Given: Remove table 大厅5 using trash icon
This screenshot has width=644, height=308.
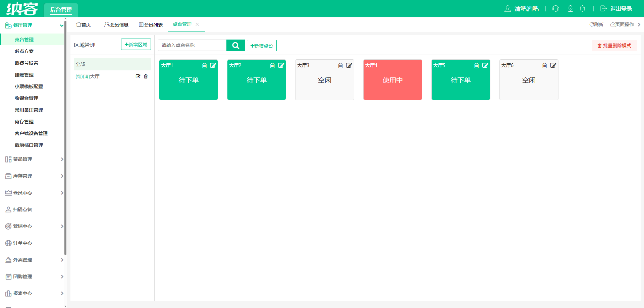Looking at the screenshot, I should [477, 65].
